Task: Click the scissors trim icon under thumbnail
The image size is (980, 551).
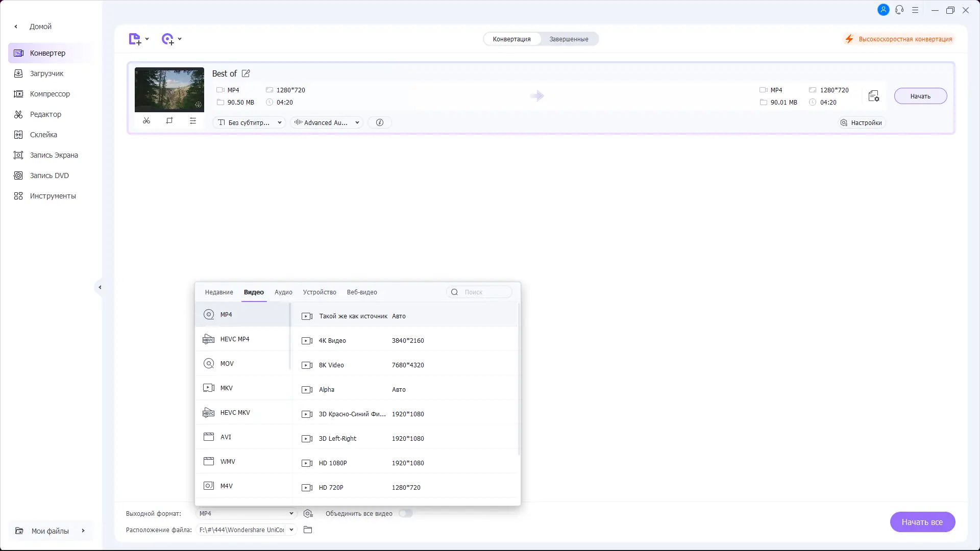Action: point(146,121)
